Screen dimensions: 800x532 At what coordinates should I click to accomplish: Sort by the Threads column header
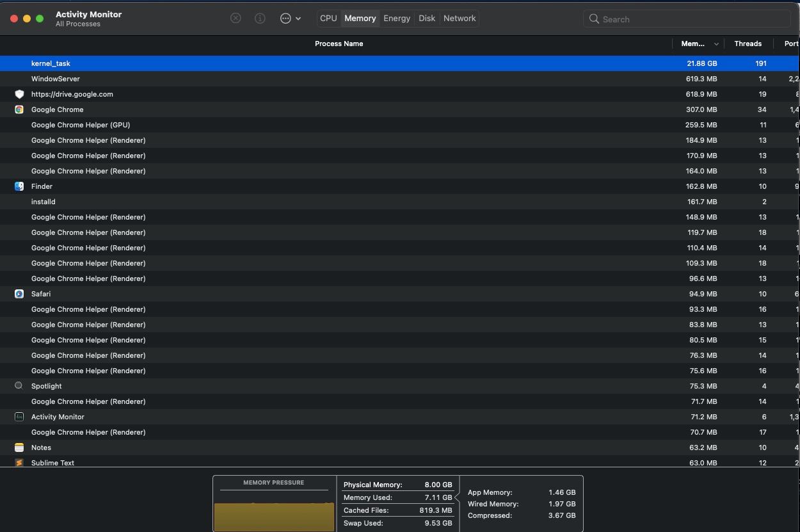(x=748, y=44)
